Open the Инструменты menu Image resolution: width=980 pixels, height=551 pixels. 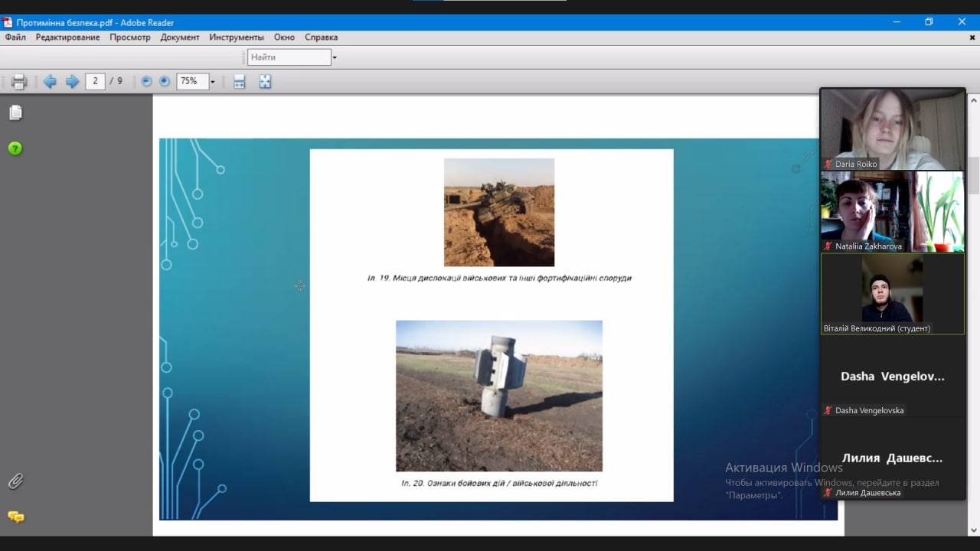point(237,37)
